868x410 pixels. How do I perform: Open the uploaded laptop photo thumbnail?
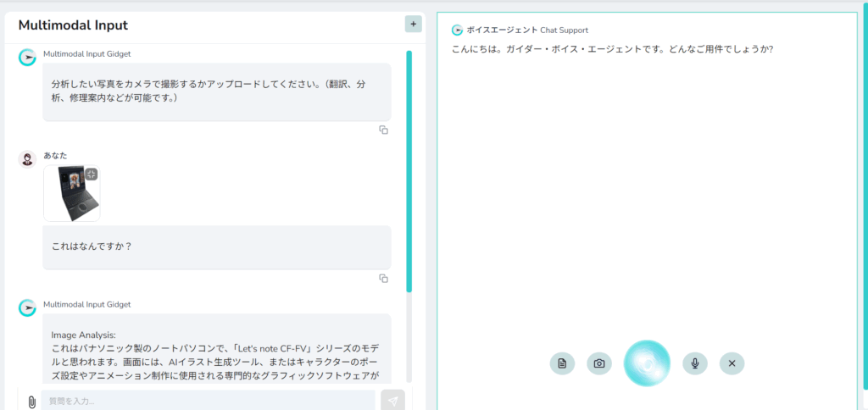coord(72,194)
